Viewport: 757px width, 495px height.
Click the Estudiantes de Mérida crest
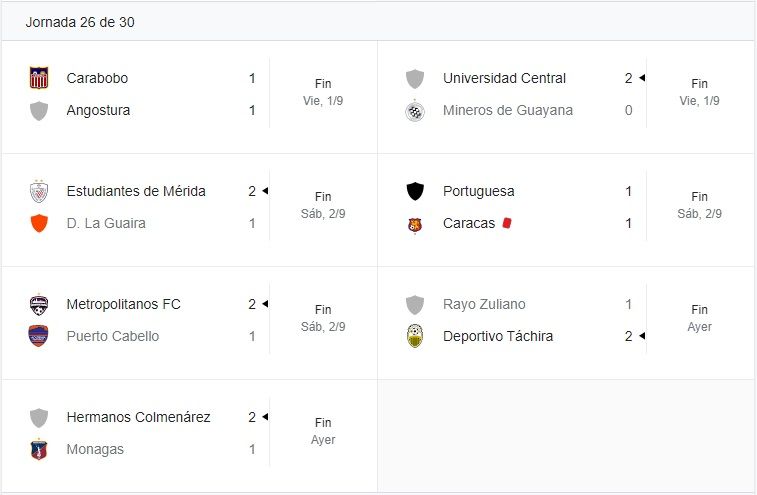tap(39, 191)
